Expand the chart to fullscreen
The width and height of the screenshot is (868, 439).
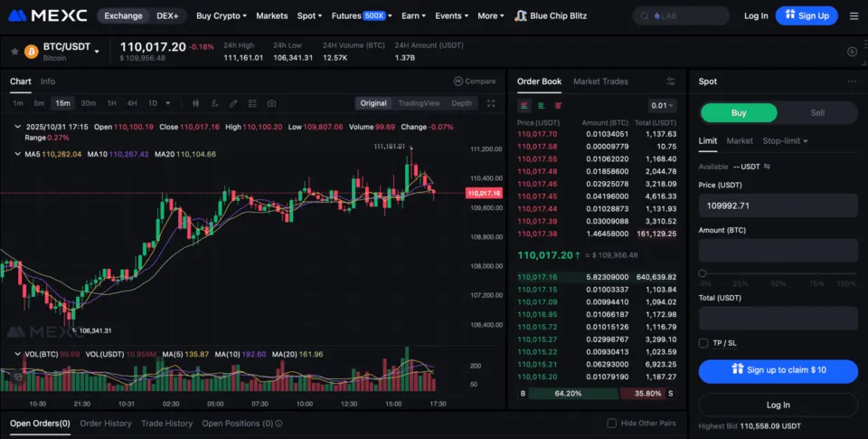pos(491,104)
